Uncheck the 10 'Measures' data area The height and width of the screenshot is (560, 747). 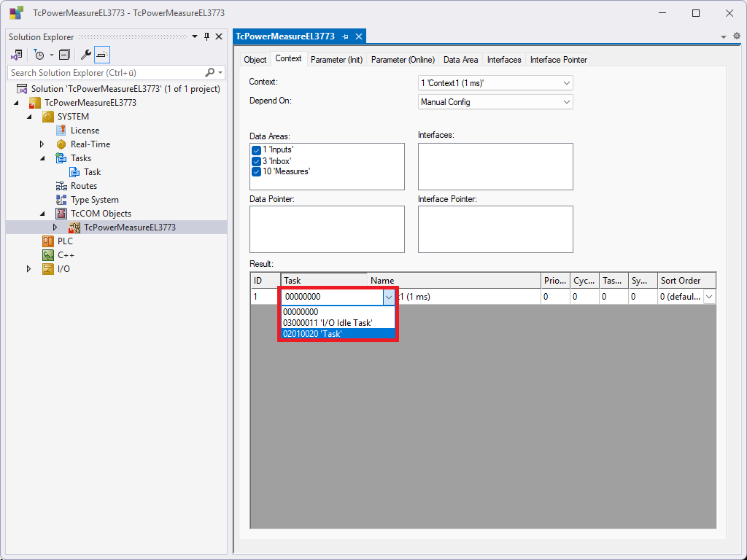tap(256, 171)
